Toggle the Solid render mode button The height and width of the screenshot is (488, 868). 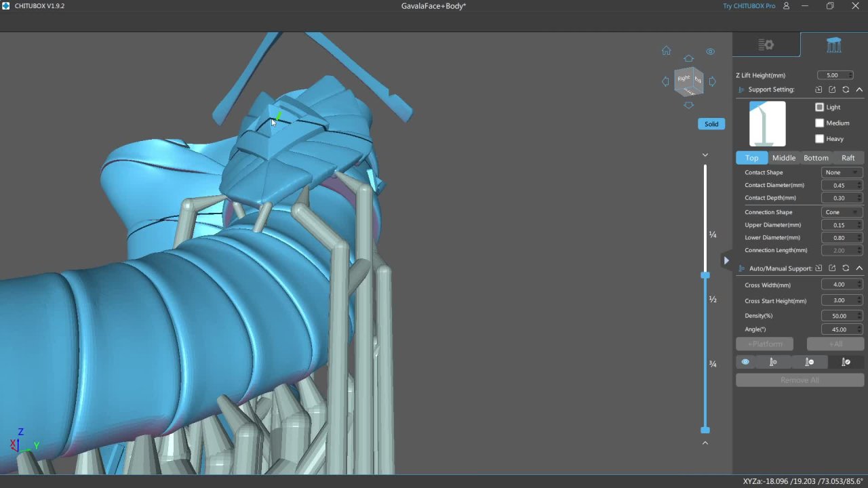[711, 124]
